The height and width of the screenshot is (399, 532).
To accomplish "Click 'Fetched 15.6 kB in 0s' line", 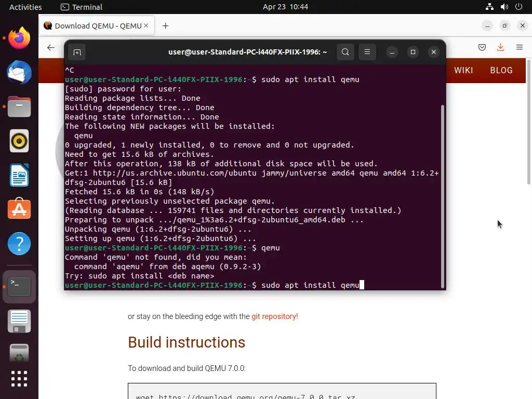I will point(139,191).
